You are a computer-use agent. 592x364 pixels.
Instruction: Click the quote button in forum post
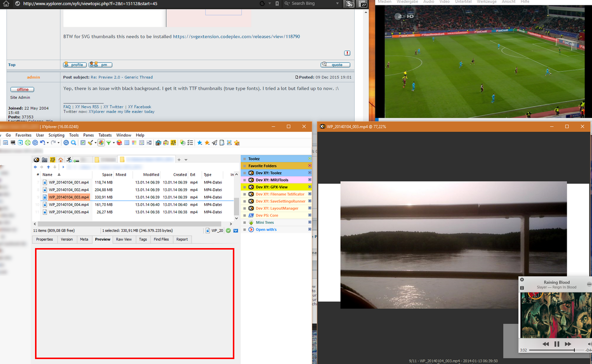[x=335, y=65]
